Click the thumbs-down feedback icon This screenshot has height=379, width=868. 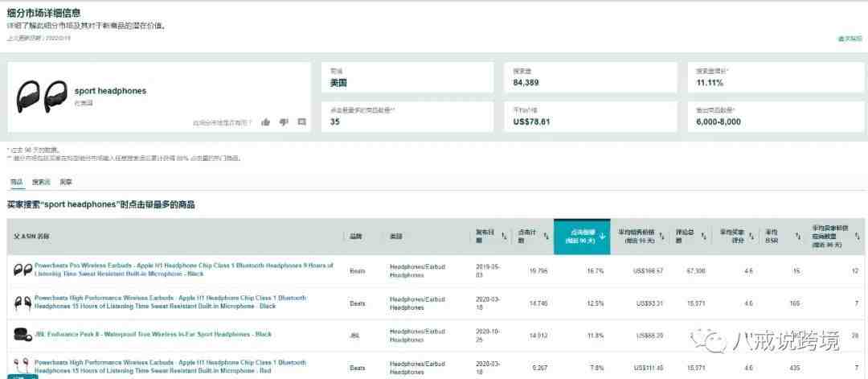pyautogui.click(x=284, y=122)
